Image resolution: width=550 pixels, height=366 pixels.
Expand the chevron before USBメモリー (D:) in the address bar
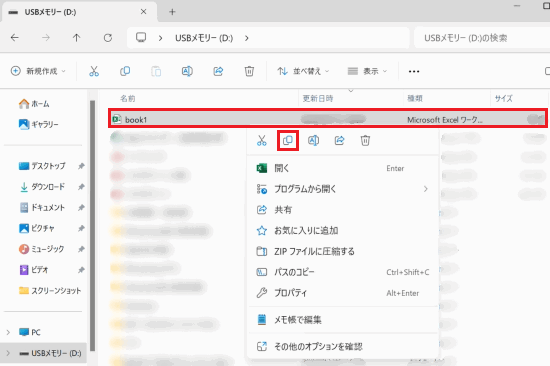[160, 38]
